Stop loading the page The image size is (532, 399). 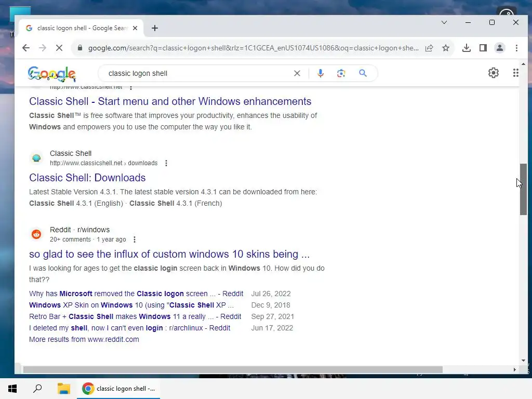point(59,48)
